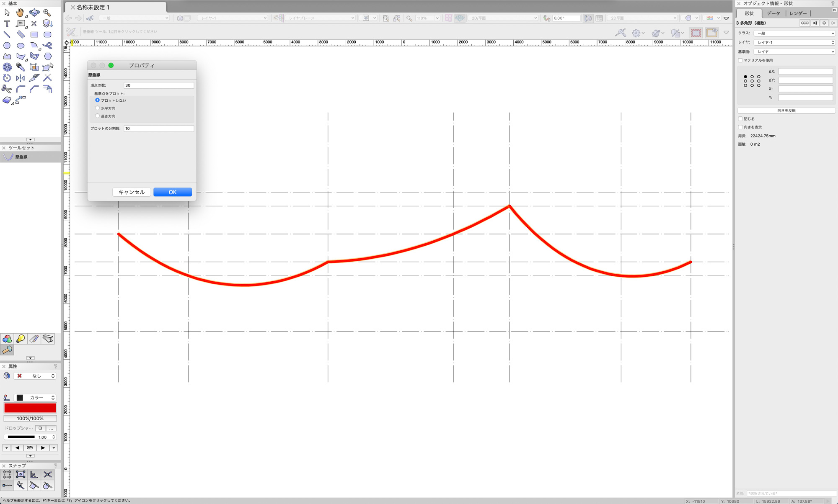Select the Spiral tool
838x504 pixels.
pyautogui.click(x=7, y=67)
